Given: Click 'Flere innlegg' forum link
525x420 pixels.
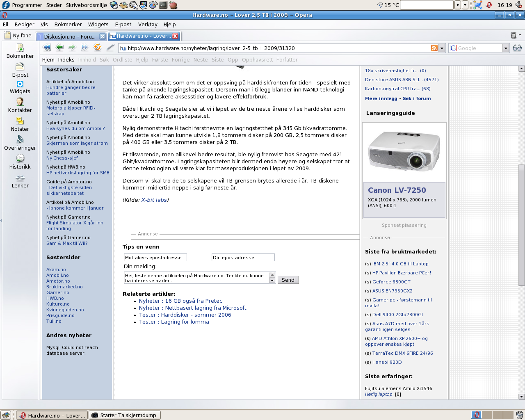Looking at the screenshot, I should click(x=381, y=98).
